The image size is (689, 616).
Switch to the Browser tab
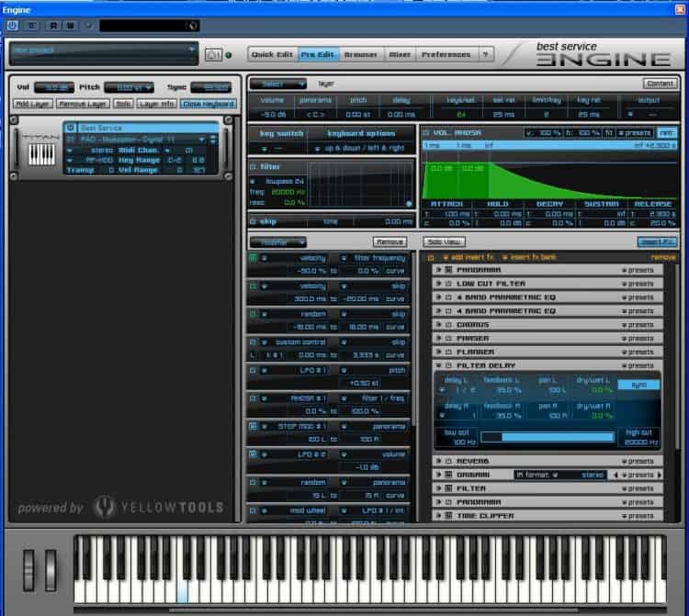point(361,54)
